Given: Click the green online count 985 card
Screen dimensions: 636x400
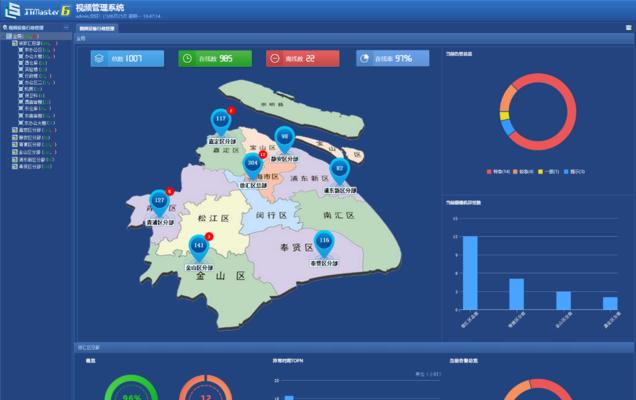Looking at the screenshot, I should tap(215, 59).
